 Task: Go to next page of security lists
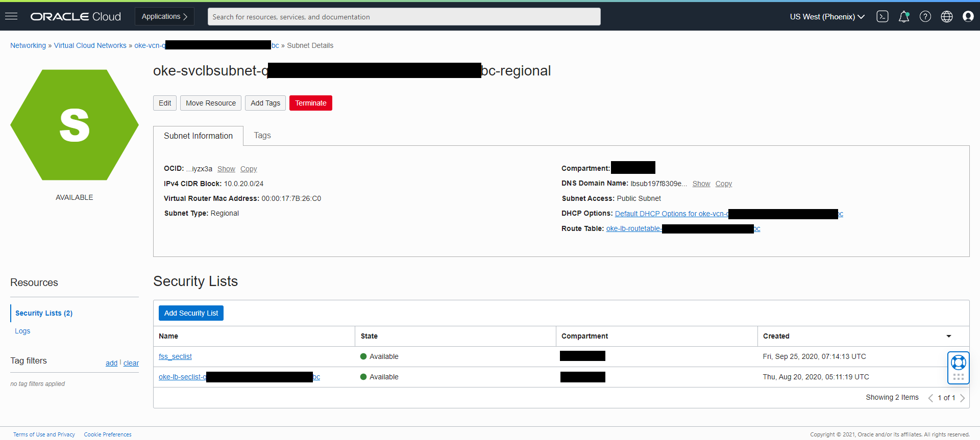click(x=962, y=398)
